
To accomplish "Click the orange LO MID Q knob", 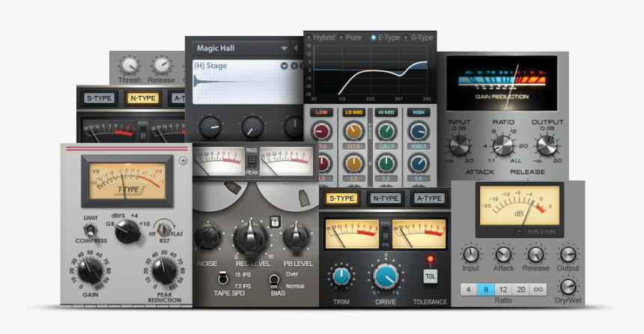I will 353,163.
